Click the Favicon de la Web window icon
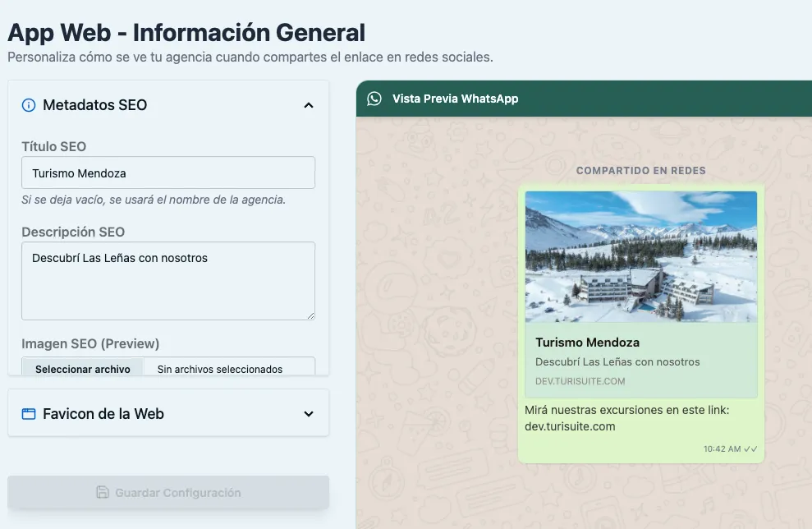 [x=29, y=414]
